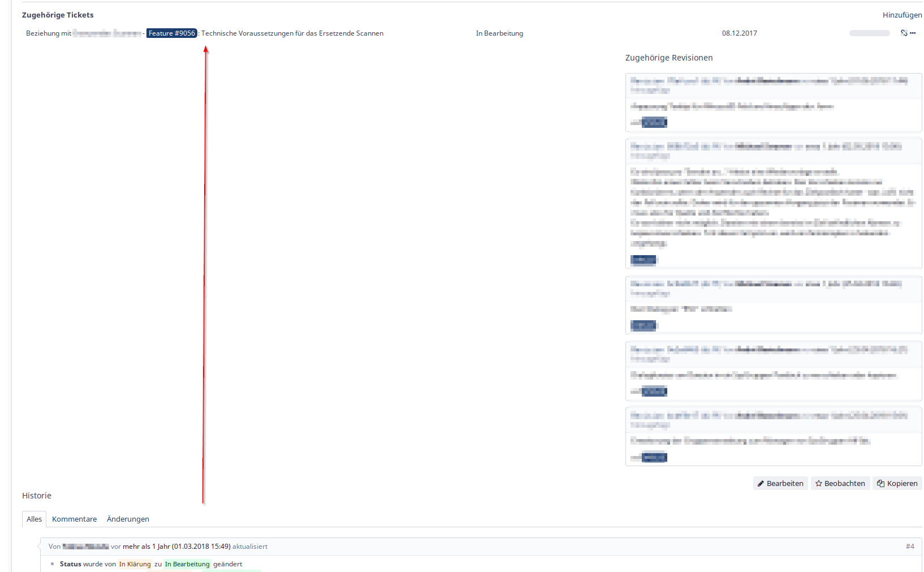Viewport: 924px width, 572px height.
Task: Click Hinzufügen to add a related ticket
Action: [903, 15]
